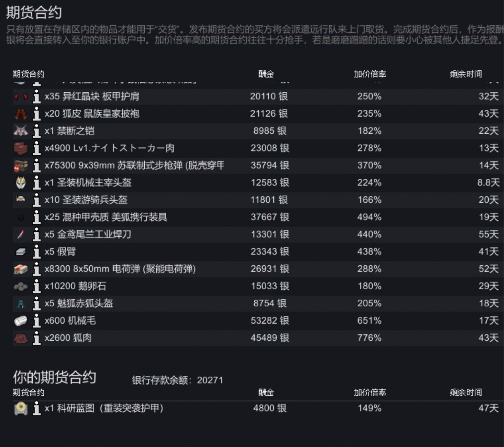Click the 鹅卵石 stone icon
Screen dimensions: 504x447
(x=21, y=286)
